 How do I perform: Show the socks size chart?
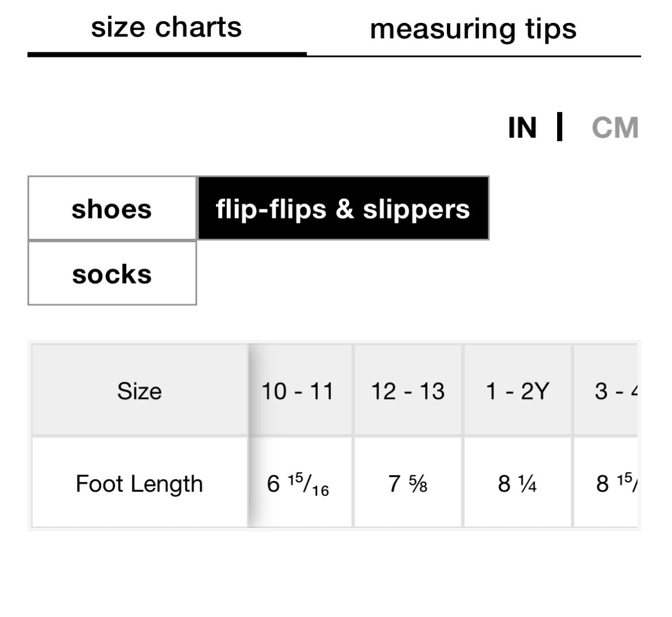coord(112,274)
